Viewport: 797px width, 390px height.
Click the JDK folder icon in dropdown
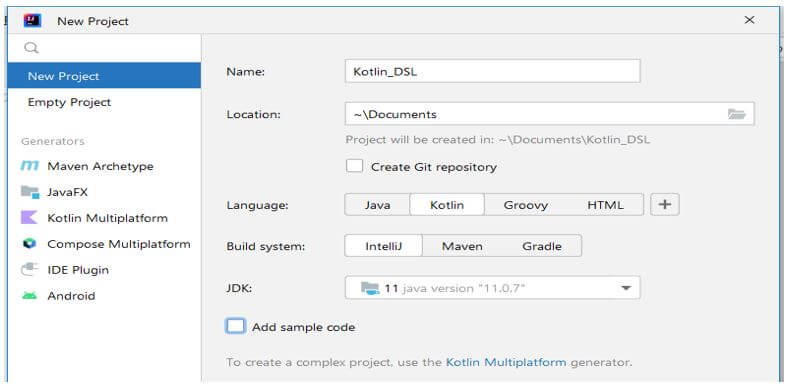(370, 288)
